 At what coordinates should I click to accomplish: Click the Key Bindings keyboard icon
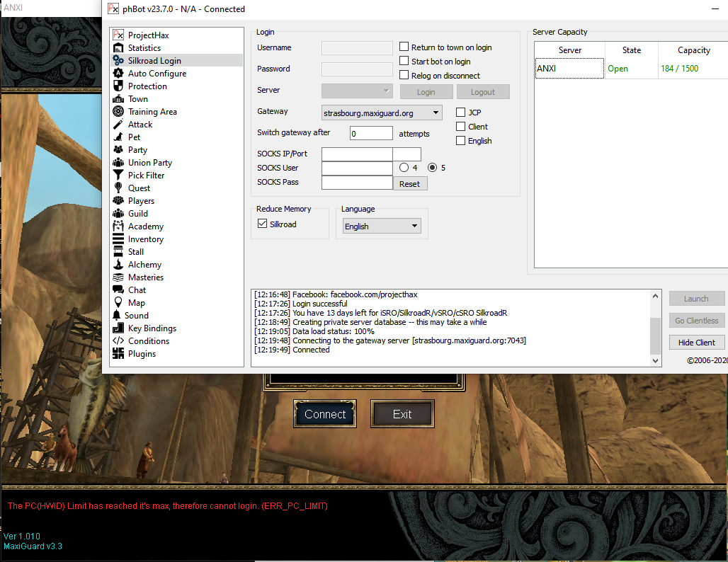click(x=118, y=328)
